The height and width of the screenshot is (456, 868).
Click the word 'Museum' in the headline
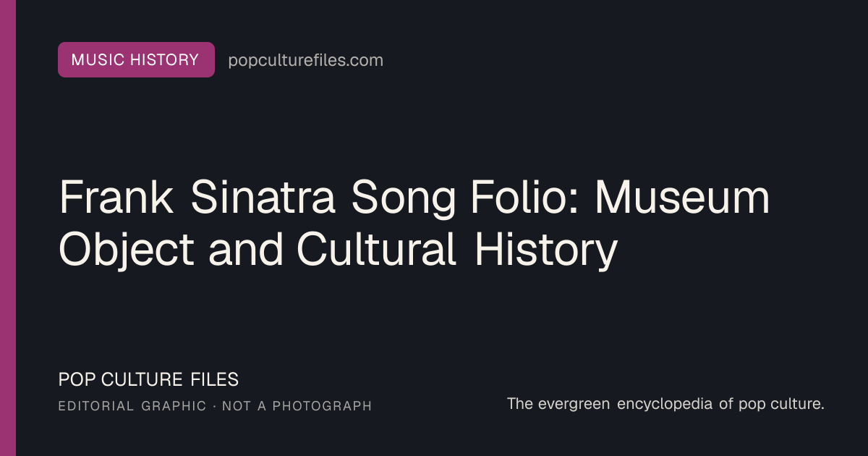click(682, 198)
